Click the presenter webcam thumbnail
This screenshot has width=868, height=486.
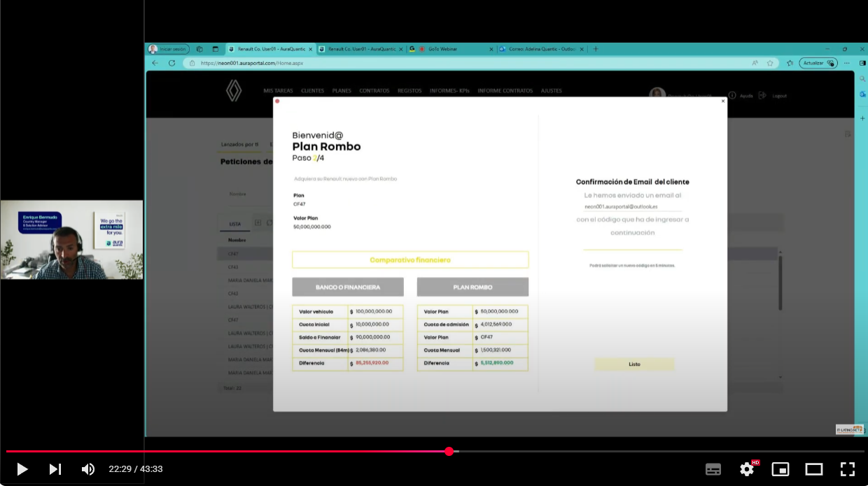[72, 240]
